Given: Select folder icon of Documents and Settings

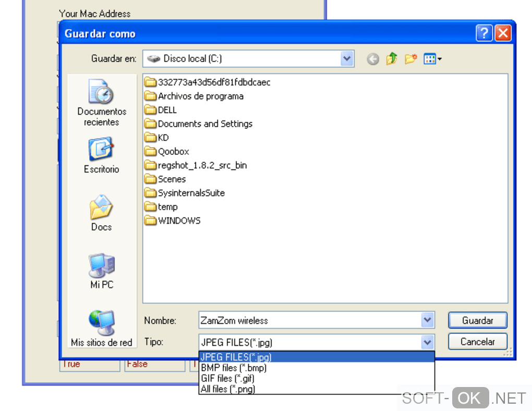Looking at the screenshot, I should 150,124.
